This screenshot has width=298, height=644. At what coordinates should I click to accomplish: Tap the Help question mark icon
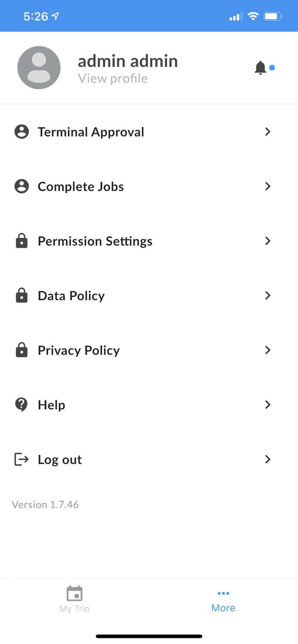(21, 404)
